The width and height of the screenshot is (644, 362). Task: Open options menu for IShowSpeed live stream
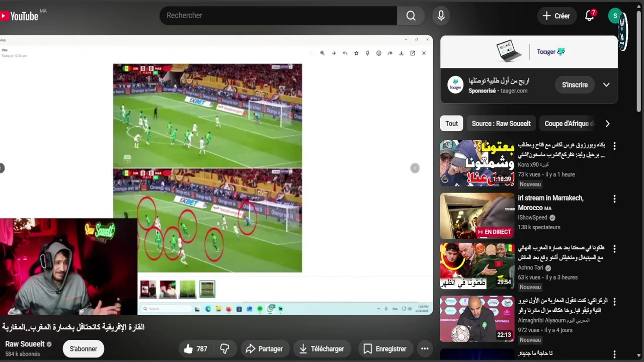coord(614,199)
